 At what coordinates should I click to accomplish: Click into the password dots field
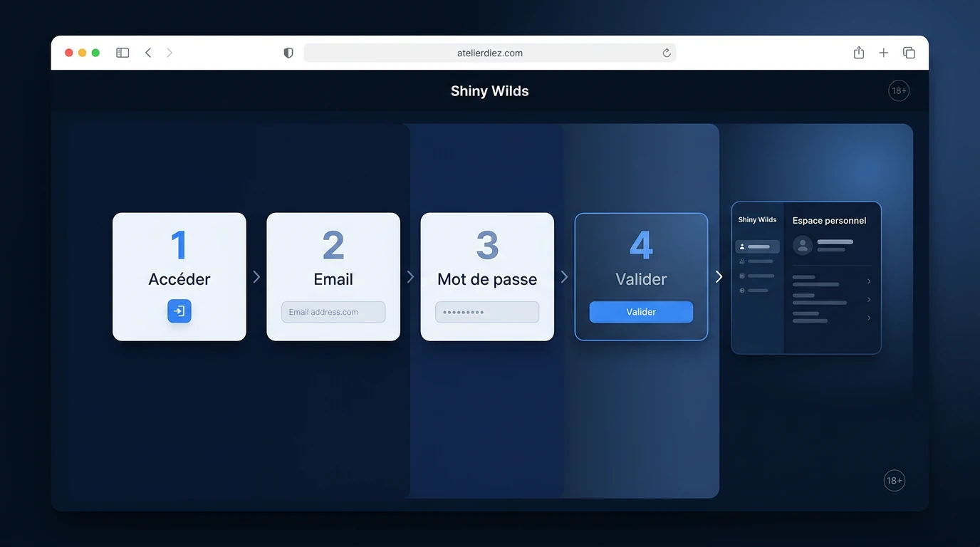point(487,312)
